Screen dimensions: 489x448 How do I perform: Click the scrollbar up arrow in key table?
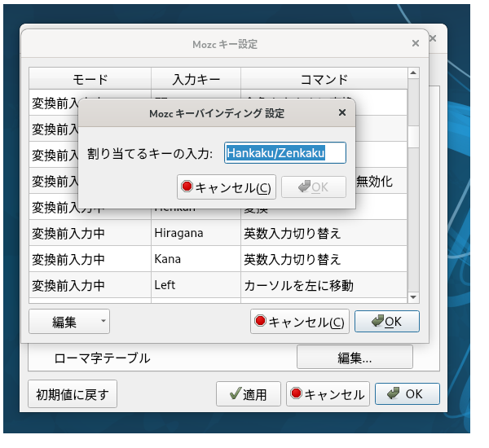[413, 73]
